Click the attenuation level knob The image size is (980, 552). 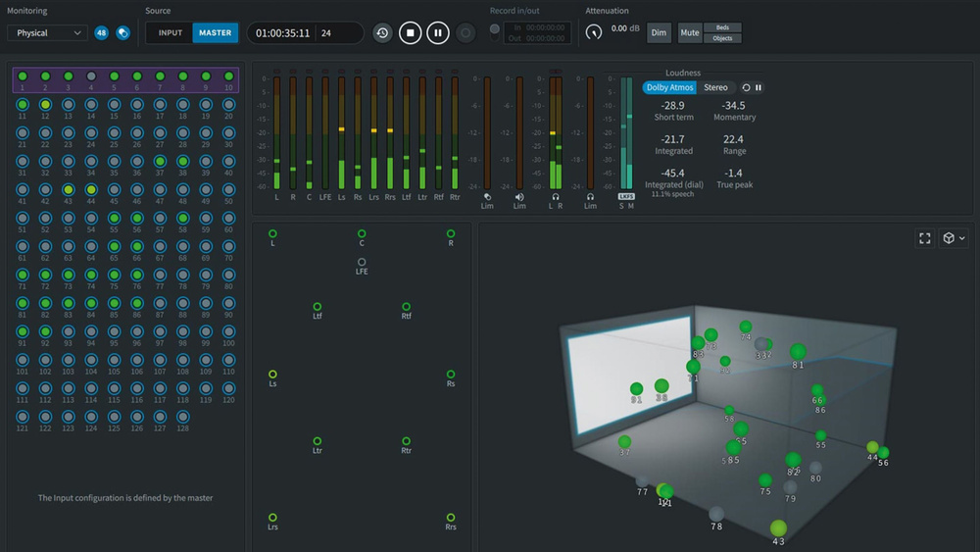(x=594, y=32)
